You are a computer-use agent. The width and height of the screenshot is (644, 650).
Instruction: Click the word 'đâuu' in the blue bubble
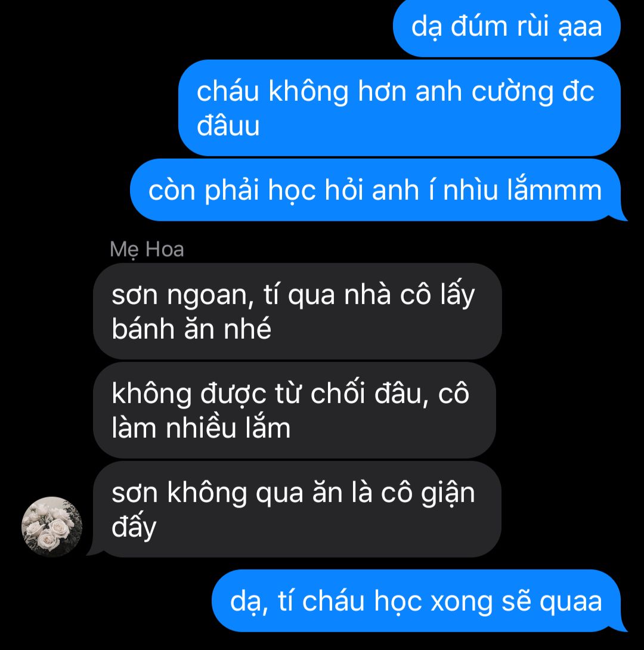click(x=228, y=125)
